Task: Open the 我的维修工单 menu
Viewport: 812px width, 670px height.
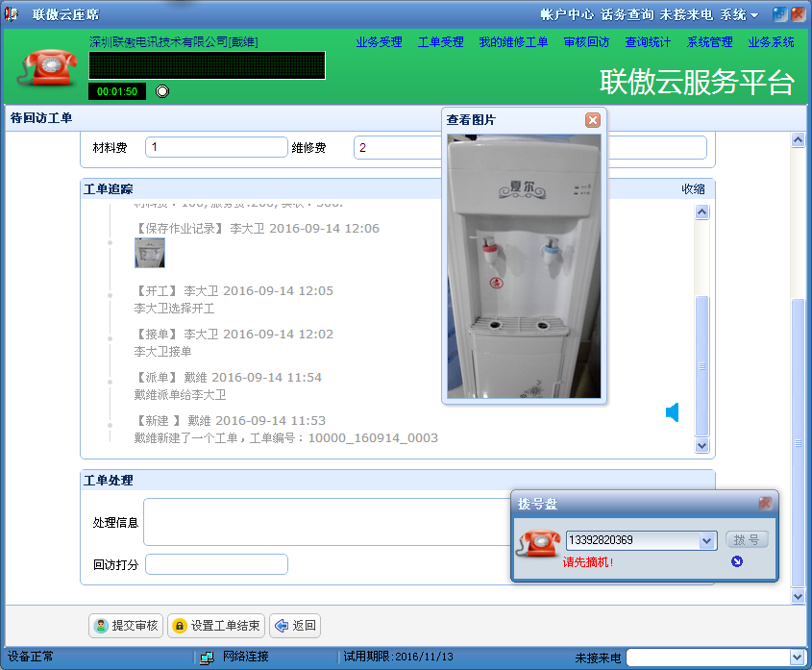Action: (513, 42)
